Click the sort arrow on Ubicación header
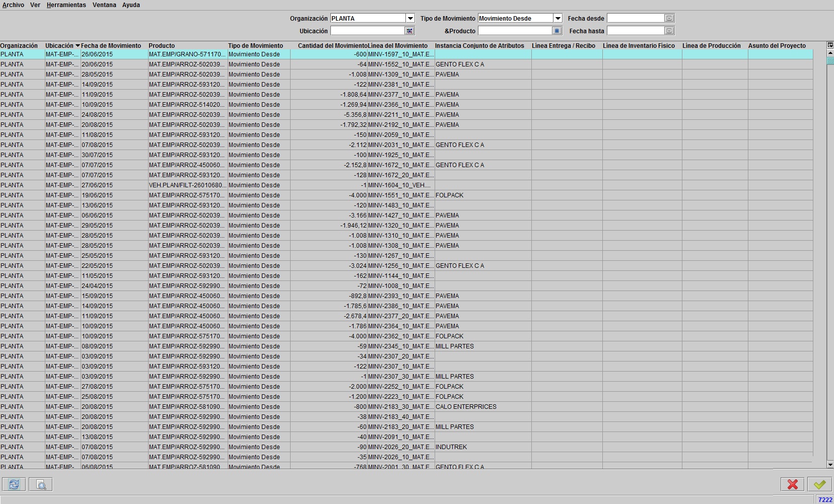Screen dimensions: 834x504 78,46
